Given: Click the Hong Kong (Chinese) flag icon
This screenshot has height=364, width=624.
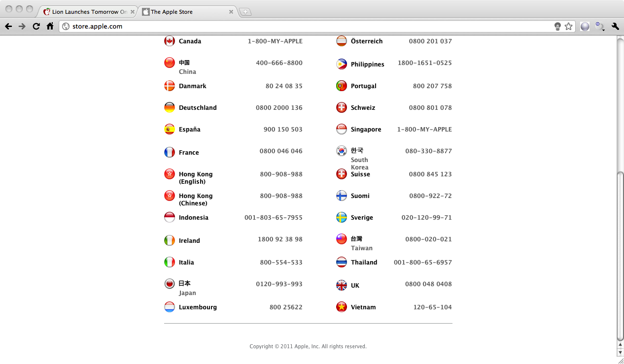Looking at the screenshot, I should (170, 196).
